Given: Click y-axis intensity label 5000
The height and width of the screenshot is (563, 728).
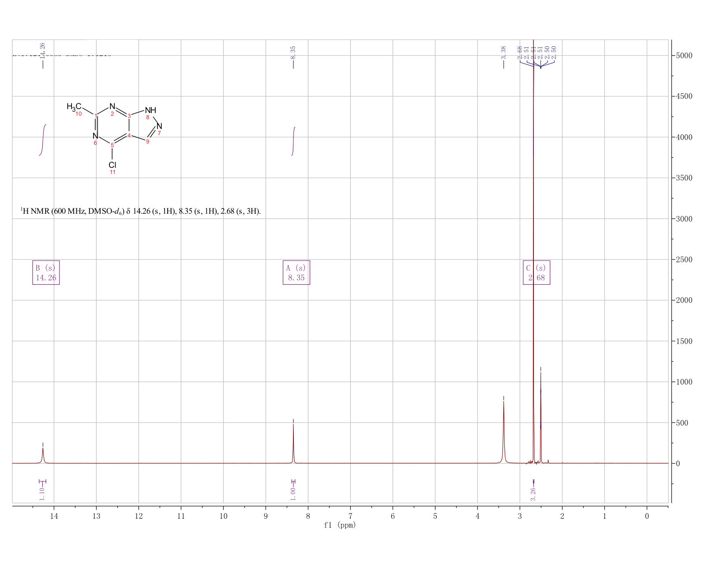Looking at the screenshot, I should click(x=684, y=56).
